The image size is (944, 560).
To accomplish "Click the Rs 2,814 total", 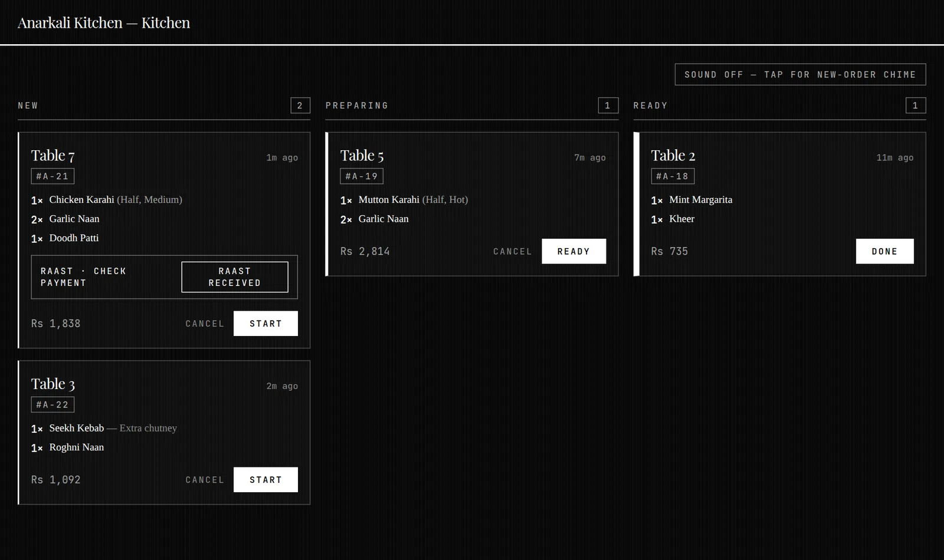I will click(365, 251).
